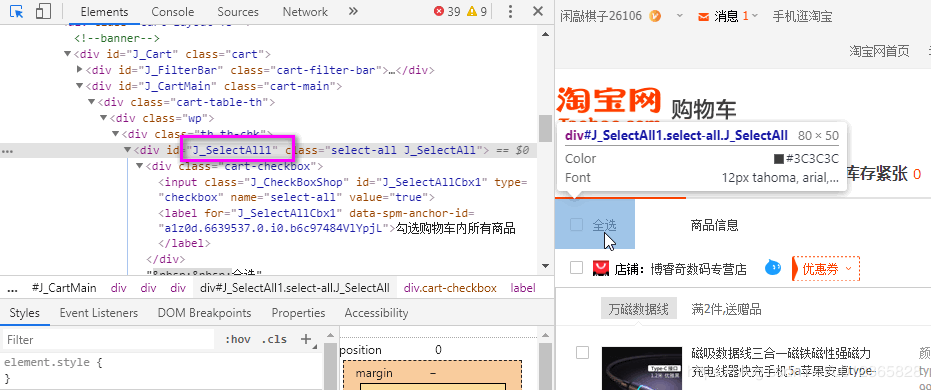
Task: Collapse the cart-table-th div node
Action: point(91,102)
